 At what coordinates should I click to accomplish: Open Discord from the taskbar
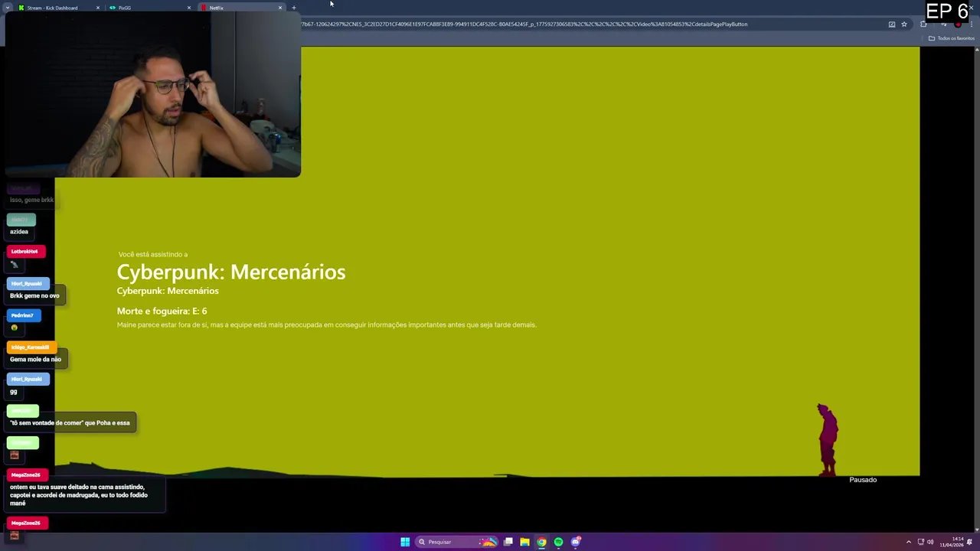point(576,542)
